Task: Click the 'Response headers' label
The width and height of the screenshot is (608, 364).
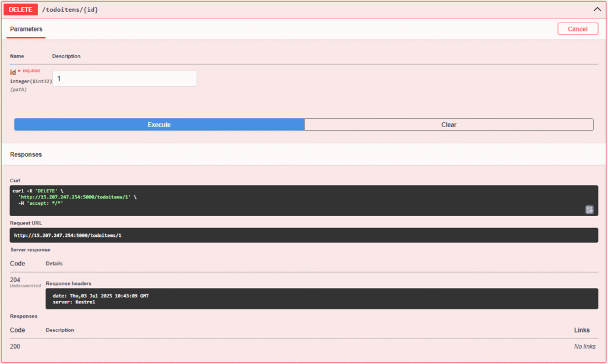Action: pos(68,284)
